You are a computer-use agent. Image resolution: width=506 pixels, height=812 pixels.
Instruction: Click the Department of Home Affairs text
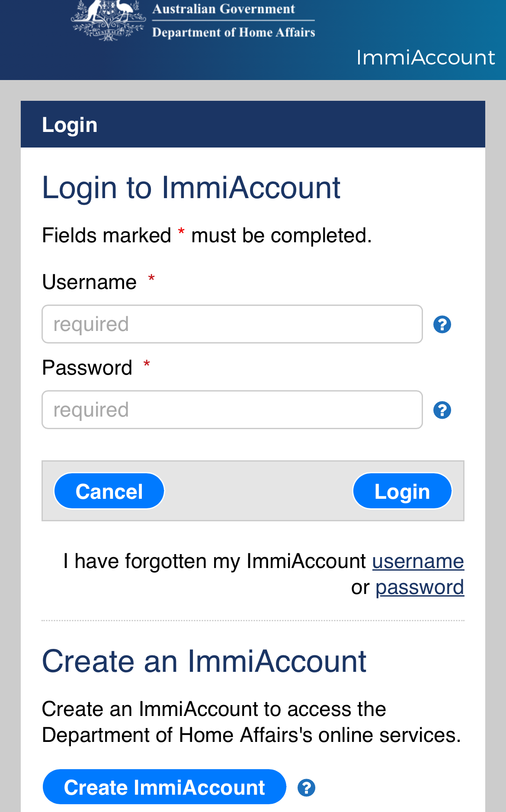click(x=234, y=32)
